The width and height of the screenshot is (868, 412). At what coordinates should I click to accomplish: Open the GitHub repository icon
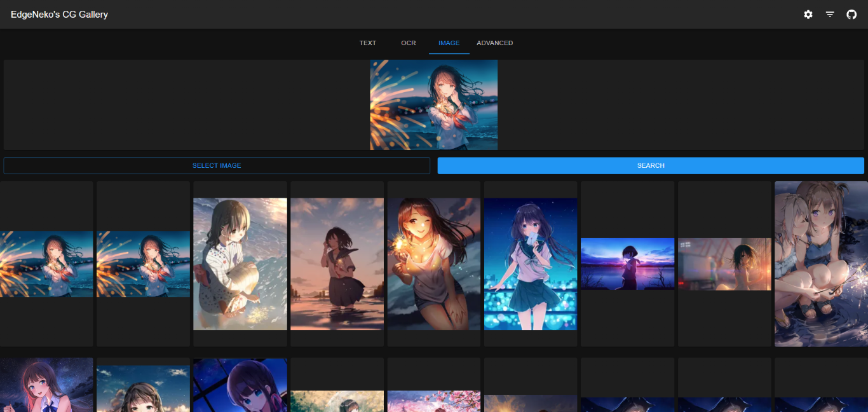click(x=851, y=15)
